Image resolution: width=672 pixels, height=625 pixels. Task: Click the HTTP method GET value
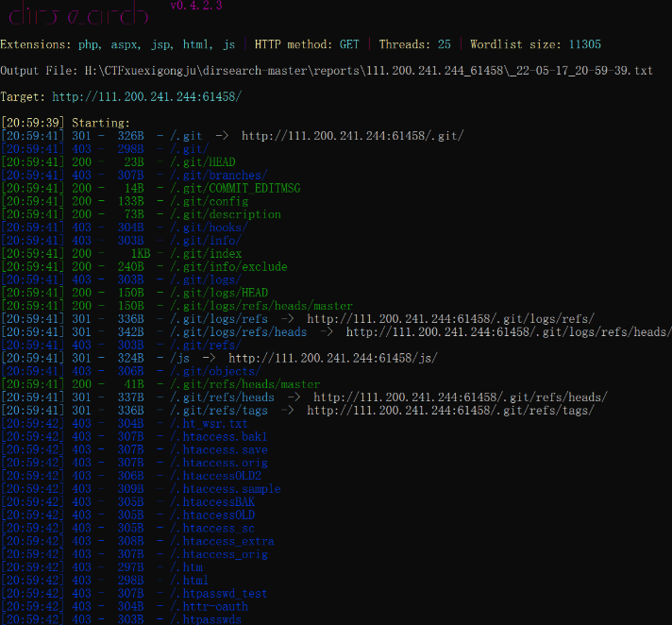[351, 44]
